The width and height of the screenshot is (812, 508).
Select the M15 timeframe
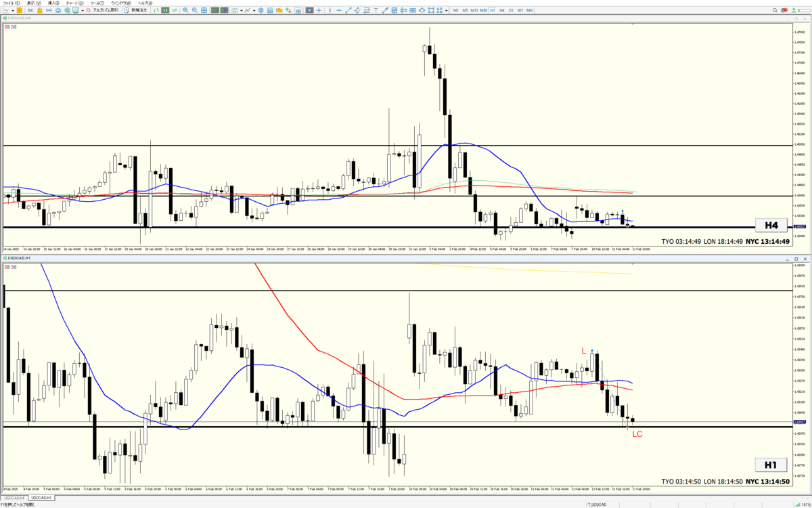coord(474,10)
